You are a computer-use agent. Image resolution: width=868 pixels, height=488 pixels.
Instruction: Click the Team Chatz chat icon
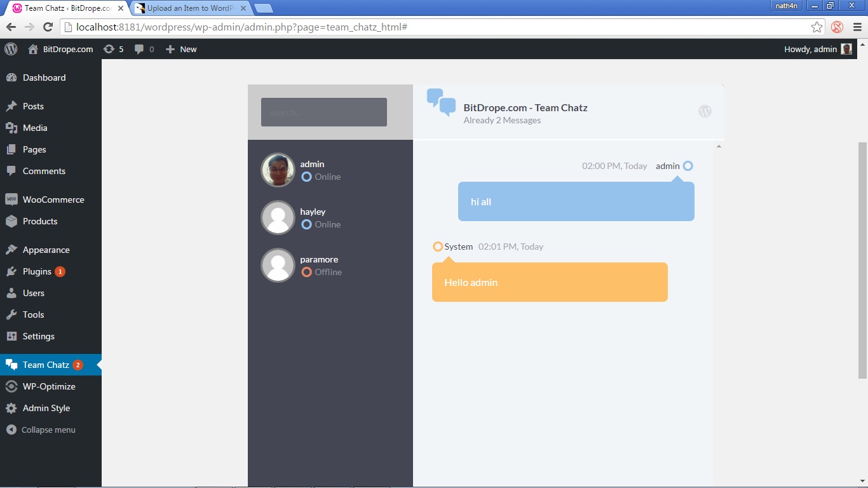11,365
